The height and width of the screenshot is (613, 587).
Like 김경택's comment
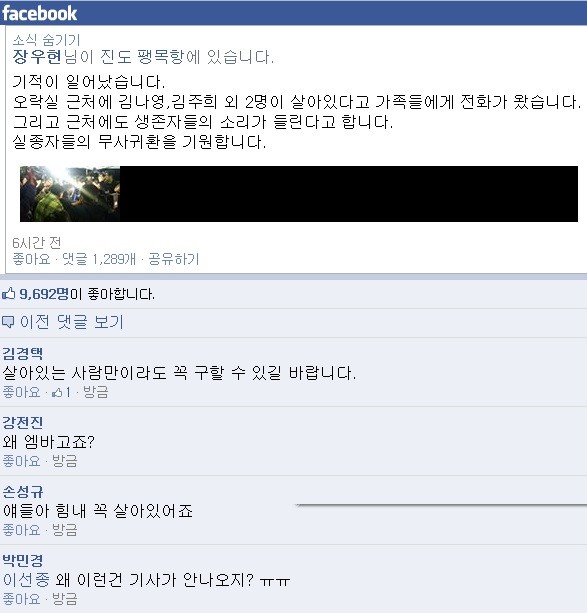22,392
